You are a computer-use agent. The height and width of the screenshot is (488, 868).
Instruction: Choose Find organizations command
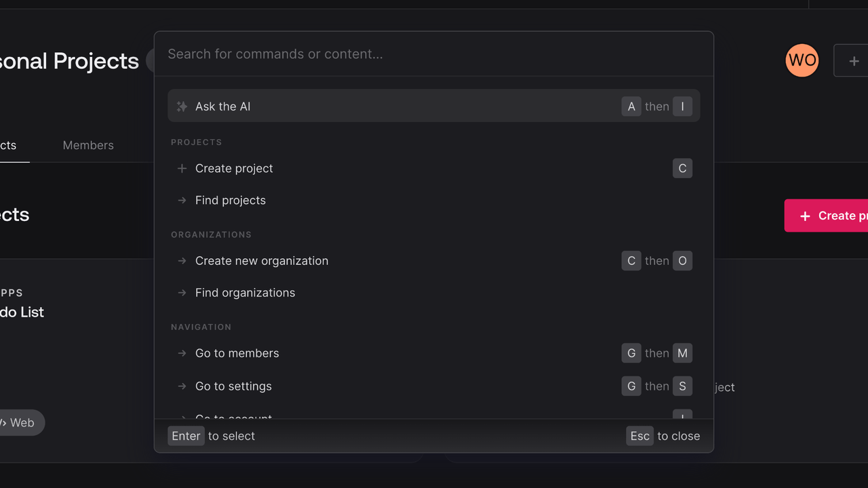tap(434, 293)
